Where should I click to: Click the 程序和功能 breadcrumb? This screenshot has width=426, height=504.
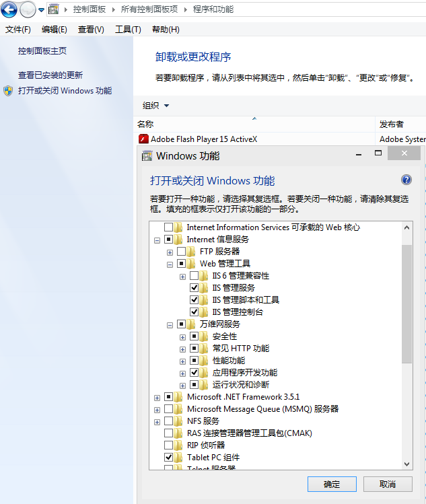tap(213, 9)
